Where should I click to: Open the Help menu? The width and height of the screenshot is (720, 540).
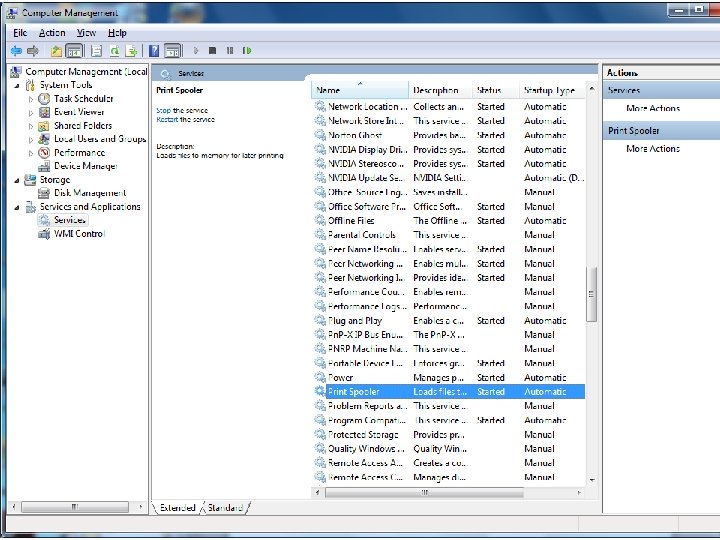click(x=117, y=33)
